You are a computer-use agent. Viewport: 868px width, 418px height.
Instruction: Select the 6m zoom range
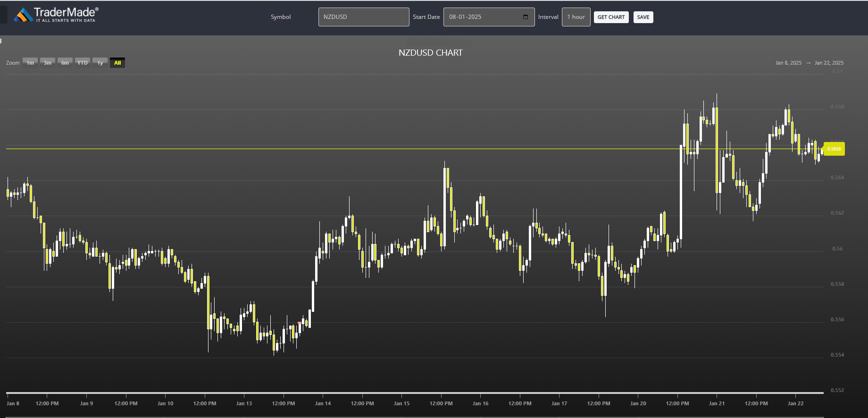tap(65, 63)
